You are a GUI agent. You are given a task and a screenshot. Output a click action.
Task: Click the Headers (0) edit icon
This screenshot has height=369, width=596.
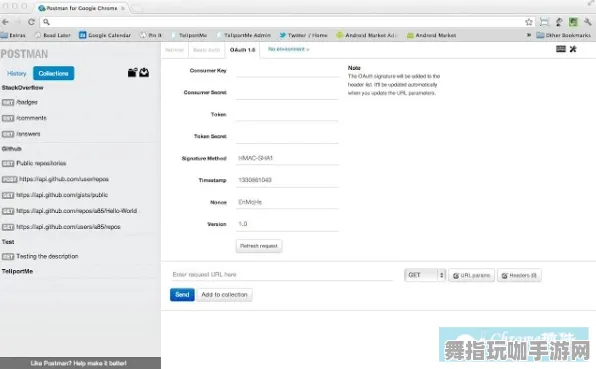[x=504, y=276]
